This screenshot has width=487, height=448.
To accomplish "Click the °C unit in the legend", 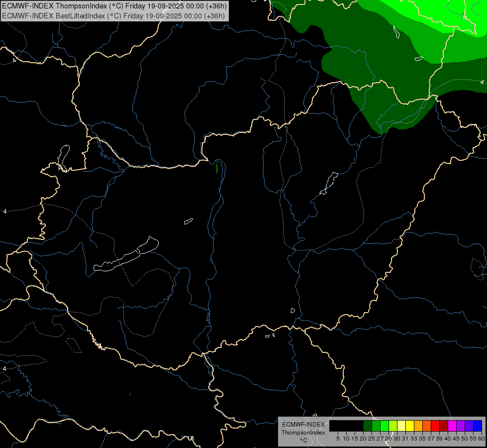I will pos(304,440).
